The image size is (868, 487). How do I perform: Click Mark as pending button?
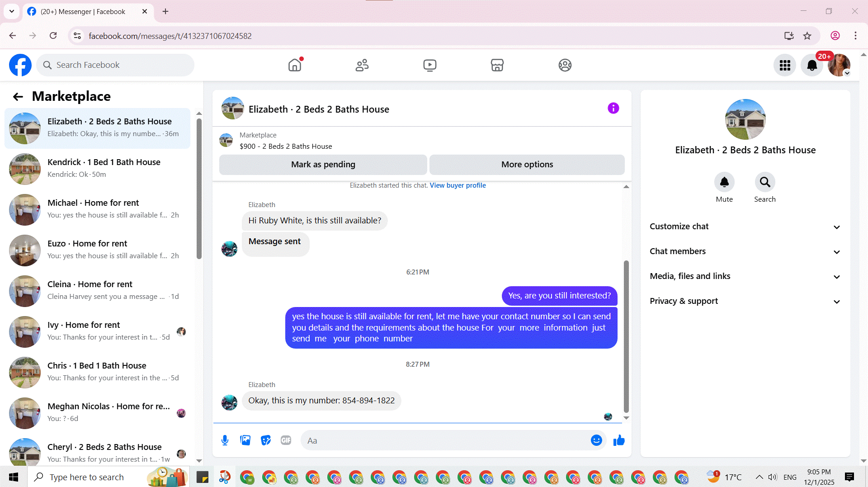click(323, 165)
